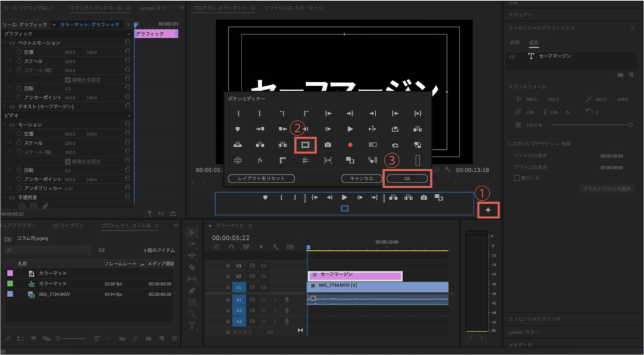Screen dimensions: 644x355
Task: Click the red record button in Button Editor
Action: (x=350, y=144)
